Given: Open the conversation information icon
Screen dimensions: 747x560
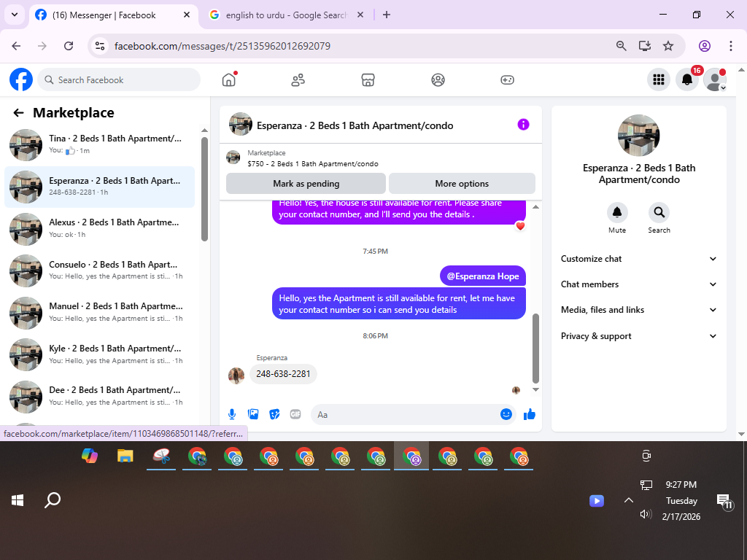Looking at the screenshot, I should tap(523, 125).
